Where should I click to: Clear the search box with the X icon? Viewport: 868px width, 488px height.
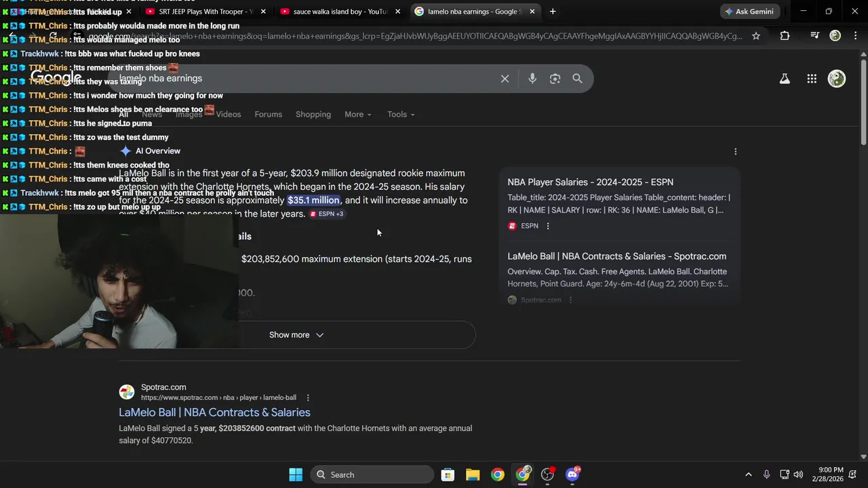(x=505, y=79)
